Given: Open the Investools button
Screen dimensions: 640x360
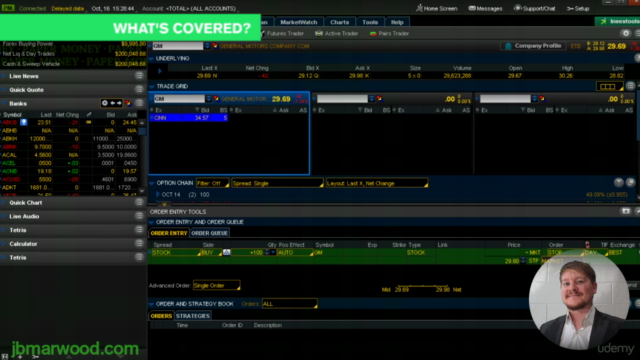Looking at the screenshot, I should 618,21.
